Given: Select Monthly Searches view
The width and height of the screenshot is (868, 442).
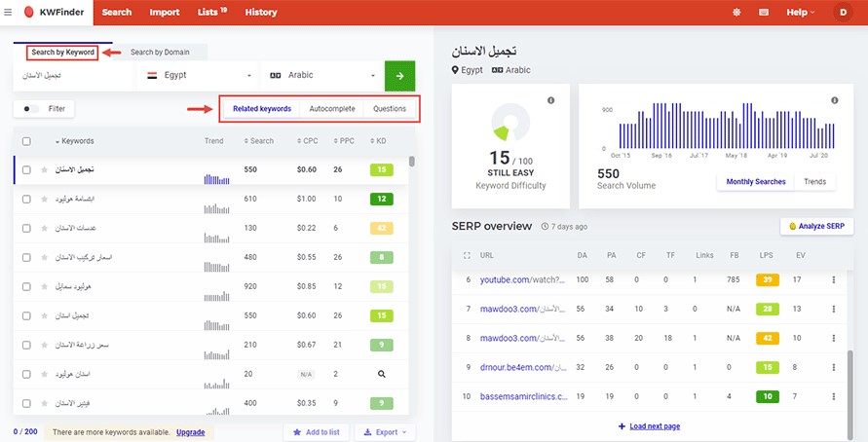Looking at the screenshot, I should 756,181.
